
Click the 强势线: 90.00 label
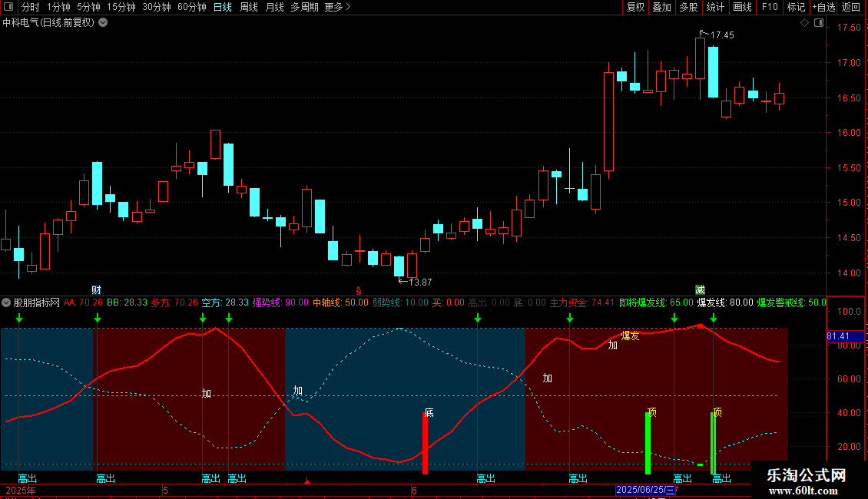click(280, 302)
